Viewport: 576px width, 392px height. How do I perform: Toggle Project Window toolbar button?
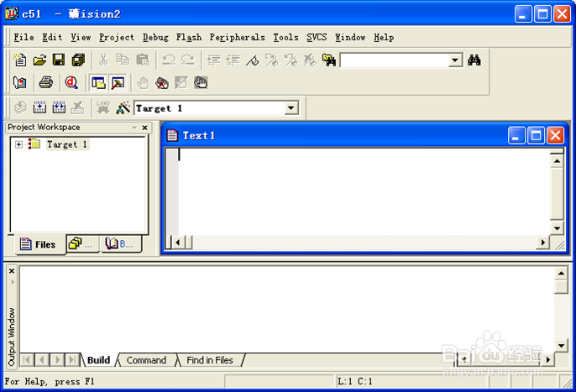pos(98,82)
